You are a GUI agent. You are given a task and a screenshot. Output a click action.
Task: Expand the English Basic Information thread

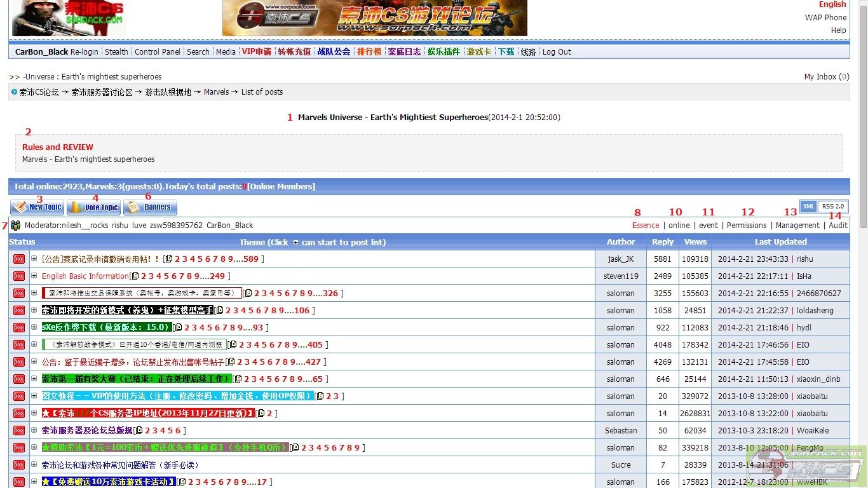tap(34, 276)
